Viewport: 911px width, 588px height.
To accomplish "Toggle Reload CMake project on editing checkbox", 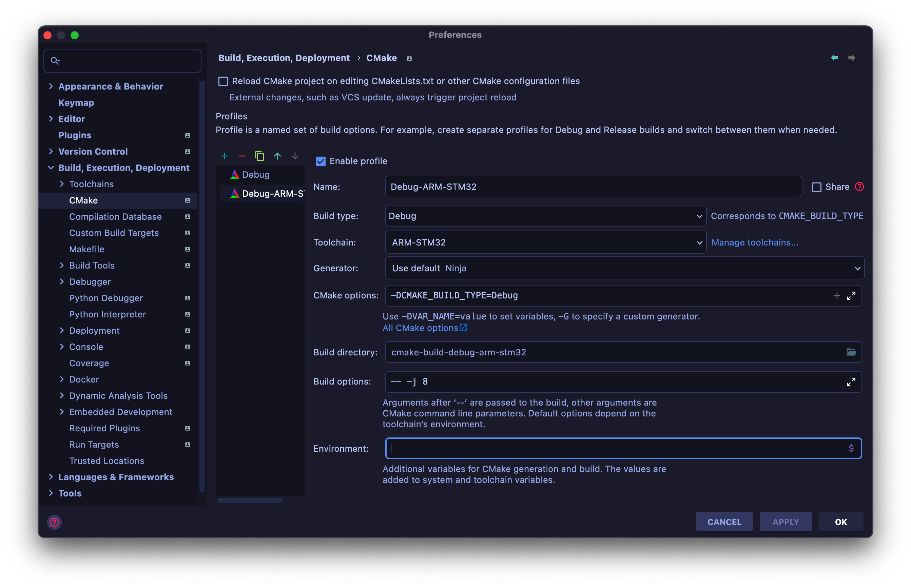I will tap(223, 81).
